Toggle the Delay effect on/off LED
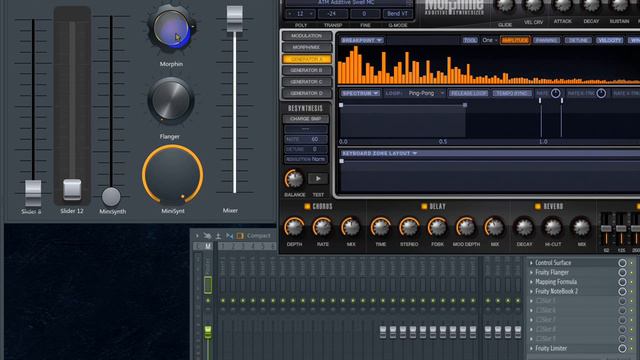This screenshot has height=360, width=640. pos(424,207)
